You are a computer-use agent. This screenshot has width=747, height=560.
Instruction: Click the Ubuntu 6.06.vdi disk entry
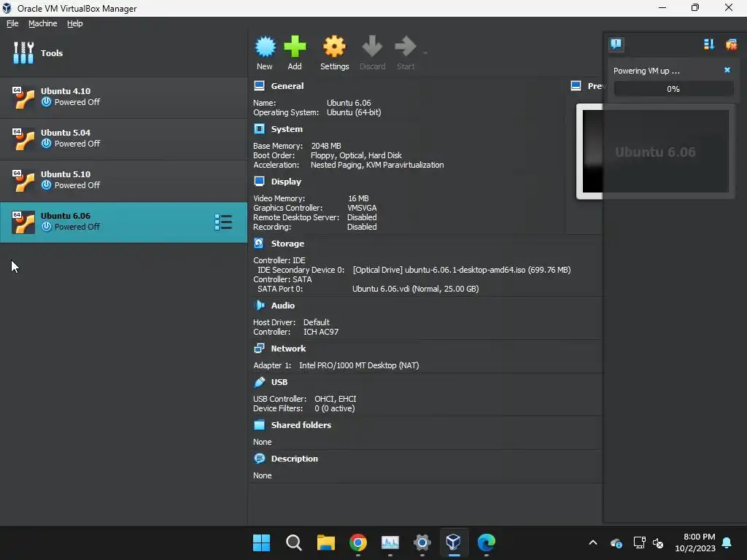[x=415, y=289]
